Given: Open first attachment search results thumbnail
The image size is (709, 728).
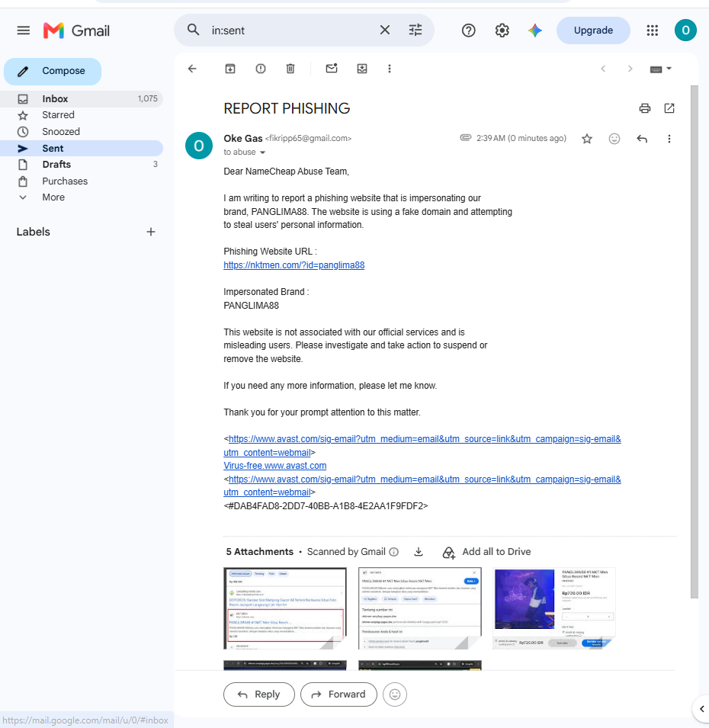Looking at the screenshot, I should [285, 608].
